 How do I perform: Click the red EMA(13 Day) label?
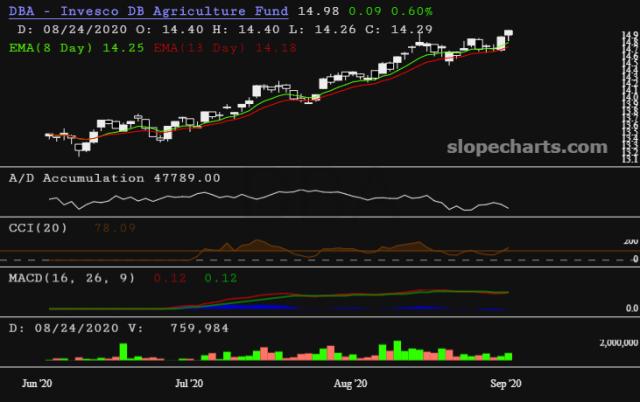(225, 48)
